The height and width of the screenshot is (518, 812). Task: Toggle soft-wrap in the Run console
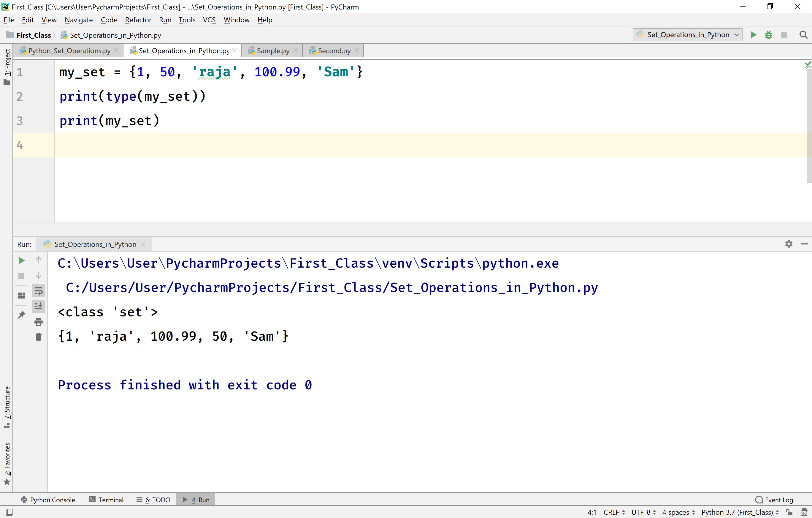pyautogui.click(x=39, y=291)
